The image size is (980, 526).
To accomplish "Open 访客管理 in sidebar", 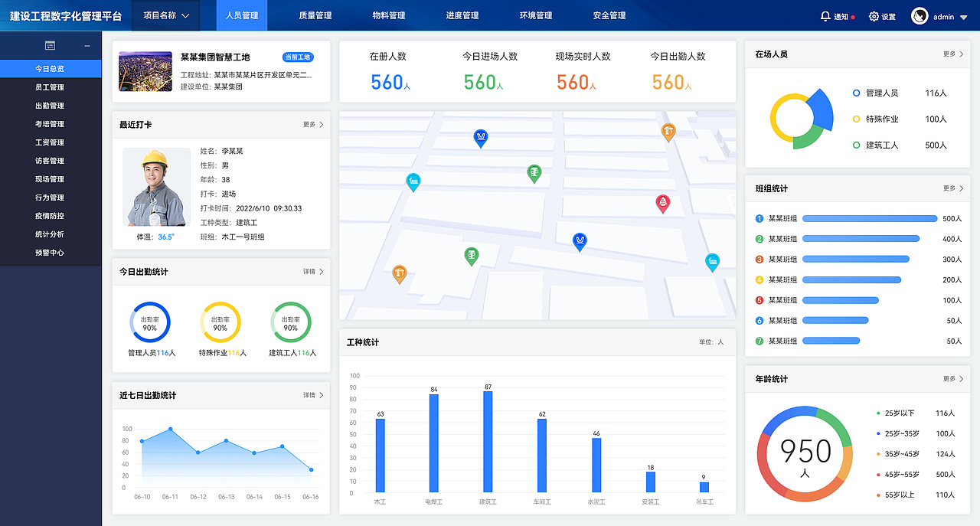I will (x=51, y=161).
